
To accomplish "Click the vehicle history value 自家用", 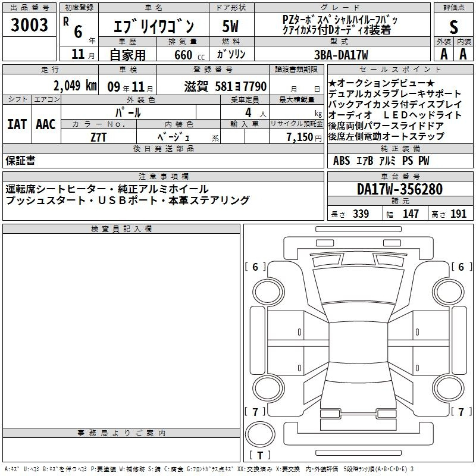I will coord(127,55).
